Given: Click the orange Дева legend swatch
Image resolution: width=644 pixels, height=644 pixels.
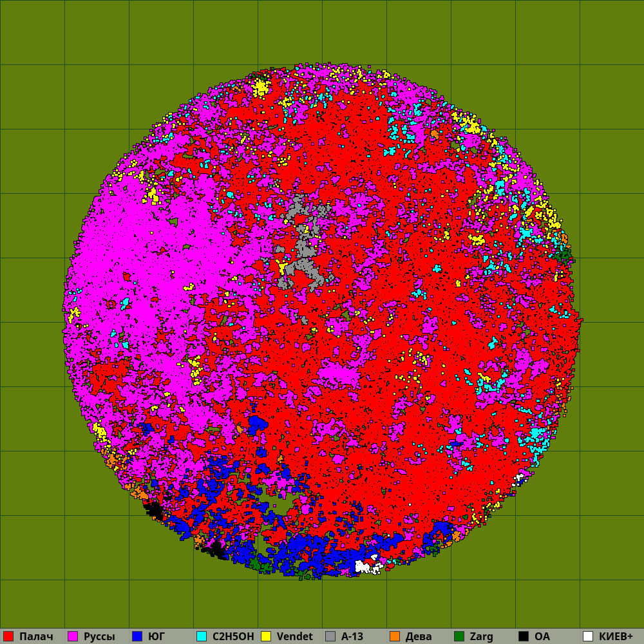Looking at the screenshot, I should [x=395, y=636].
